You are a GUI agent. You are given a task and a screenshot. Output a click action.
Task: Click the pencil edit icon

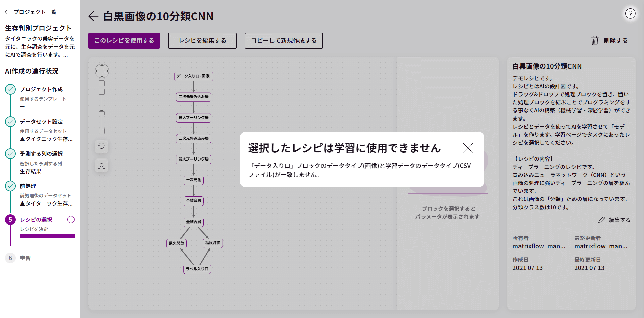pos(601,220)
